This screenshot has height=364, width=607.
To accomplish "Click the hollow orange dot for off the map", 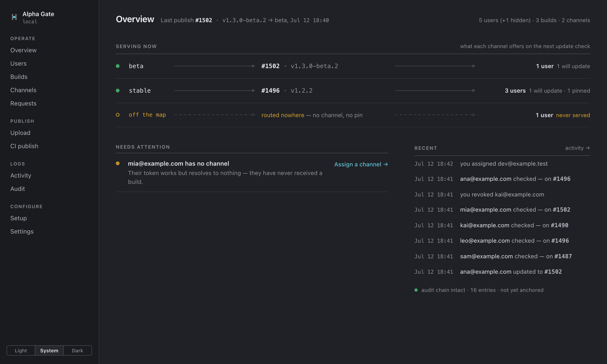I will point(118,115).
